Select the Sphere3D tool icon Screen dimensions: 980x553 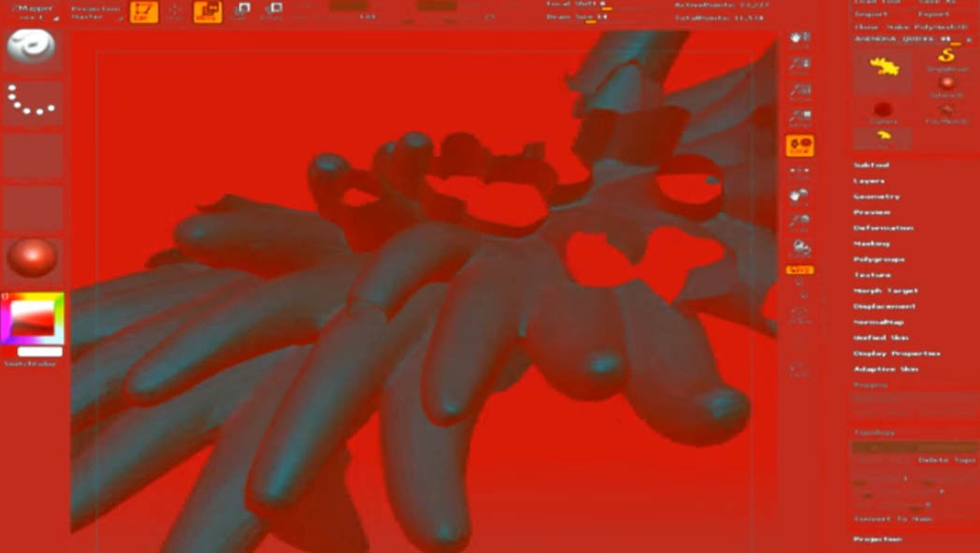click(947, 86)
